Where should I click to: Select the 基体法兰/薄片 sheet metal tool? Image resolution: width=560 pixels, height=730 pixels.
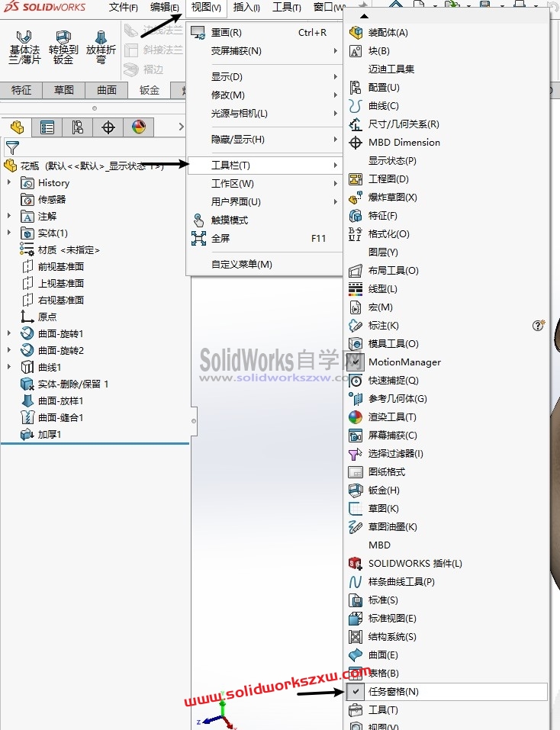(x=24, y=47)
